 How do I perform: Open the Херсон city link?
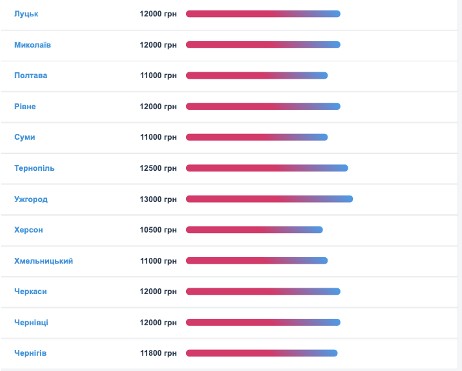(x=29, y=230)
